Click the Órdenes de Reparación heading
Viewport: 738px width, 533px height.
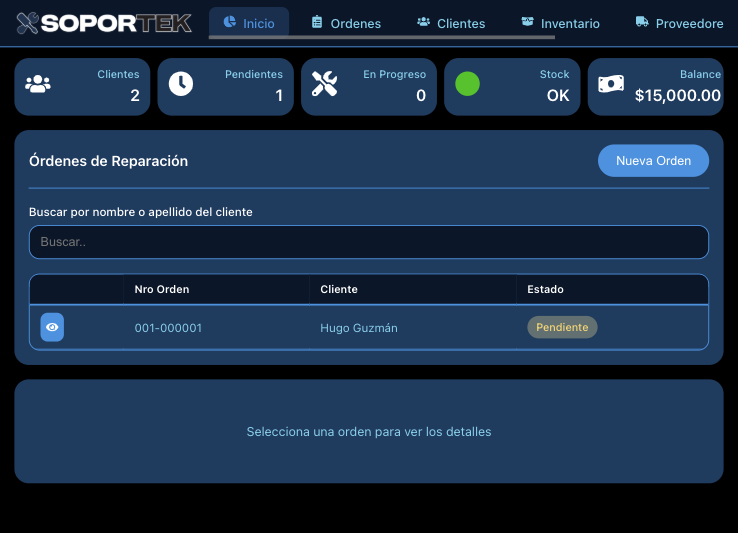click(108, 161)
